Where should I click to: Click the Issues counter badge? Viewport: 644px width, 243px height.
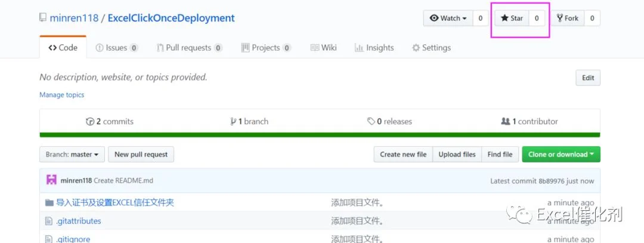134,48
